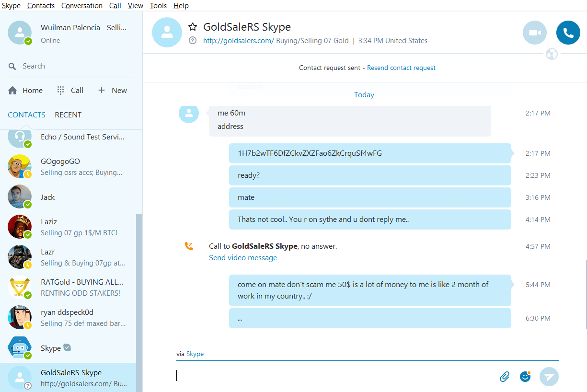The height and width of the screenshot is (392, 587).
Task: Open the Call menu
Action: [x=115, y=6]
